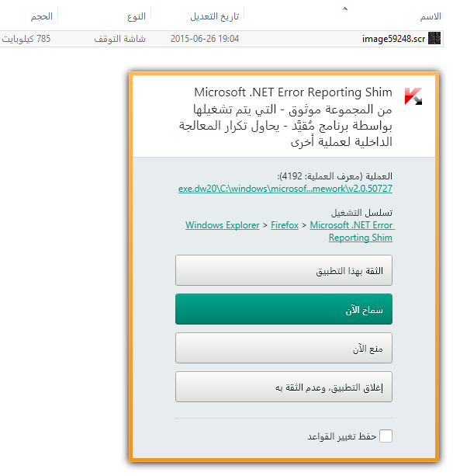Click the sort arrow above the name column
453x476 pixels.
click(344, 9)
